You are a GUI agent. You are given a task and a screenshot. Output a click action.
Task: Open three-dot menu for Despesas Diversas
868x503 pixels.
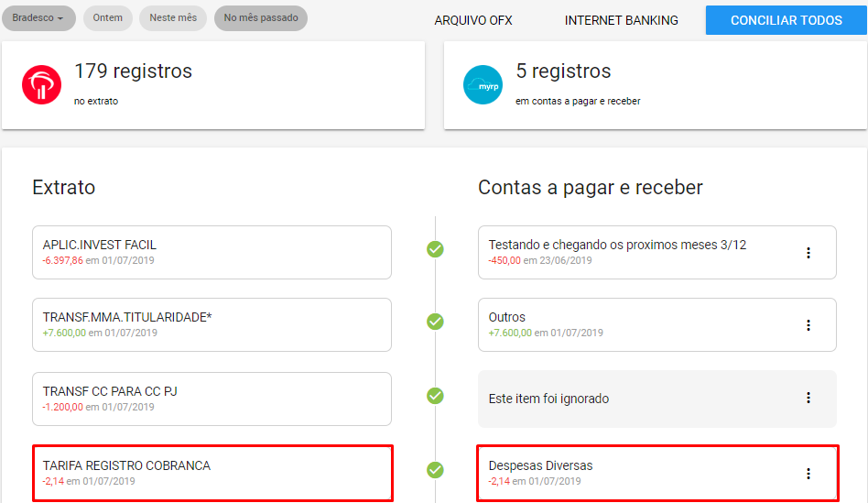point(808,474)
